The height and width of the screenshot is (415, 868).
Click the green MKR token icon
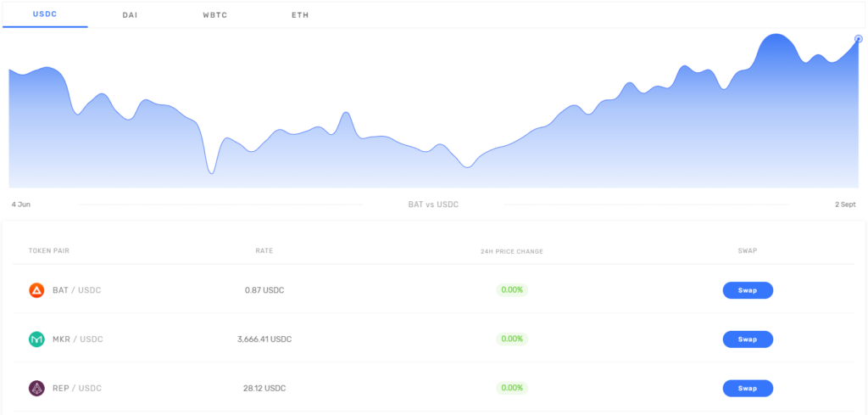[36, 339]
